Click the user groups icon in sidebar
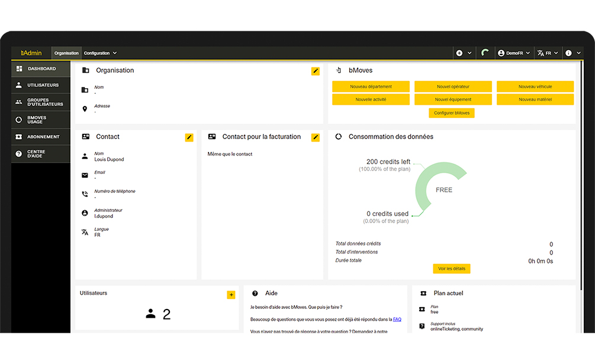 pyautogui.click(x=18, y=102)
